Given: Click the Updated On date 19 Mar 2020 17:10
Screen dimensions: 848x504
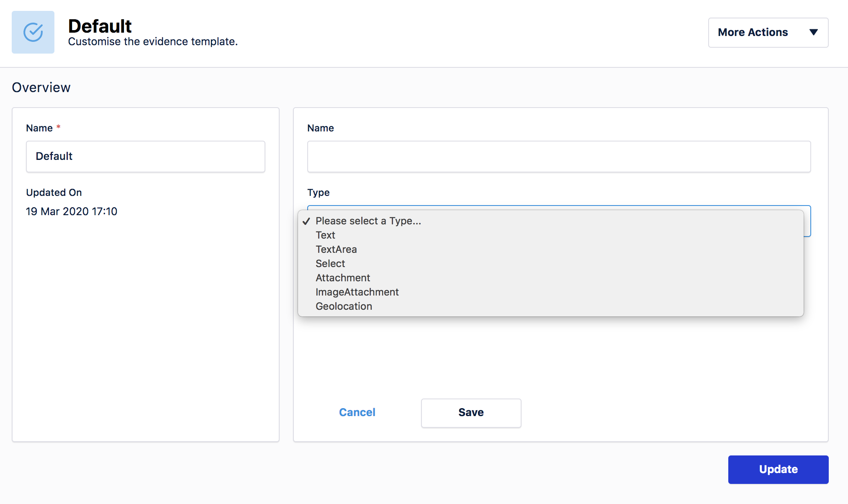Looking at the screenshot, I should [72, 211].
